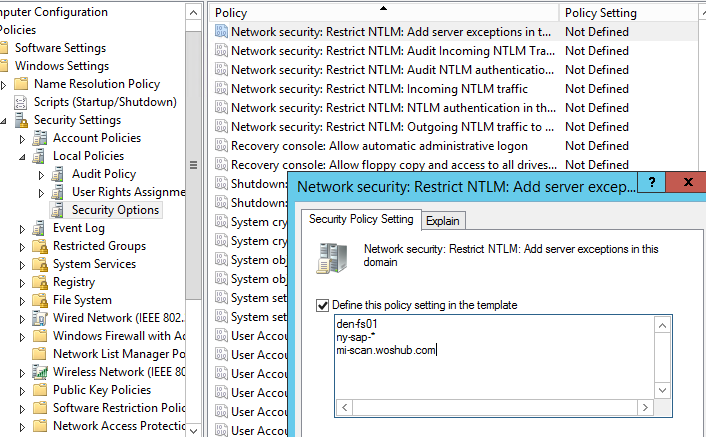Viewport: 706px width, 437px height.
Task: Click down arrow of tree pane scrollbar
Action: click(194, 431)
